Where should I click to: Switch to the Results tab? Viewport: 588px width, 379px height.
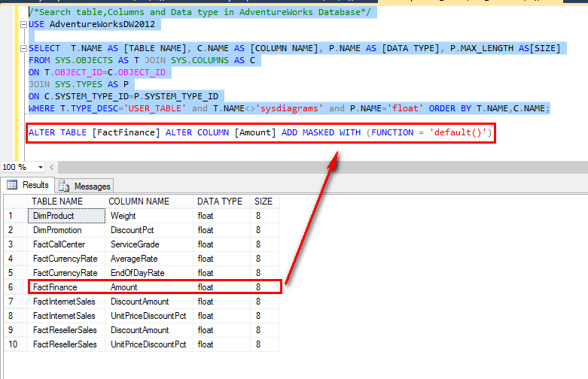28,185
